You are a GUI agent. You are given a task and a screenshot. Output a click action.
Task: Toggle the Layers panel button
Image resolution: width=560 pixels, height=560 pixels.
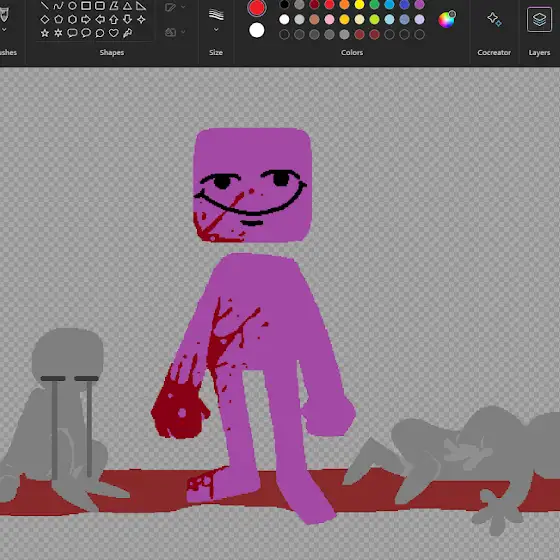[539, 20]
